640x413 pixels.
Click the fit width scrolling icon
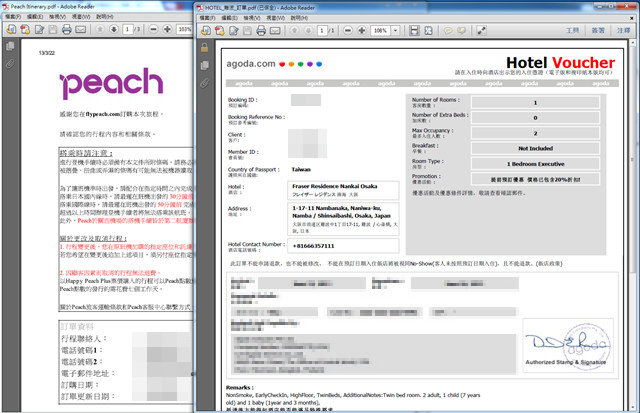(414, 31)
